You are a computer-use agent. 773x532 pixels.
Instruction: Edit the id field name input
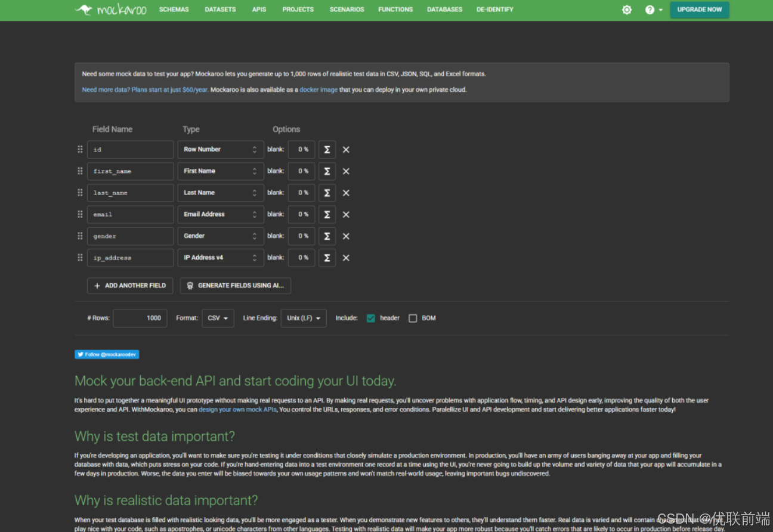[x=131, y=150]
